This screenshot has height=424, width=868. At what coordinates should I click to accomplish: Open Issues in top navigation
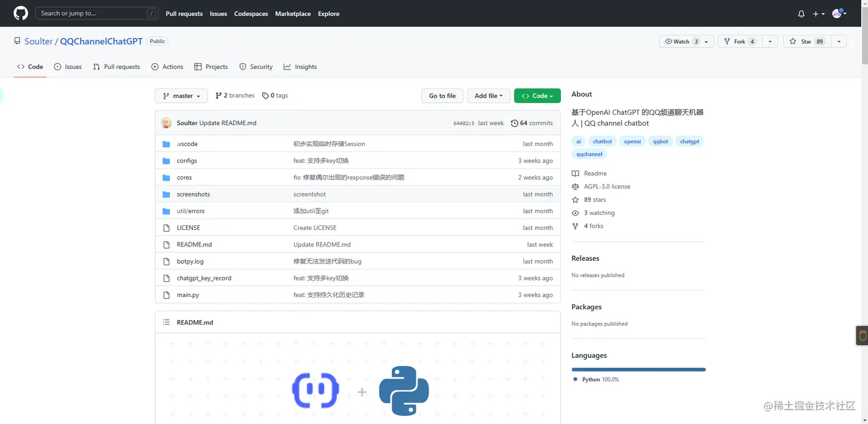218,14
